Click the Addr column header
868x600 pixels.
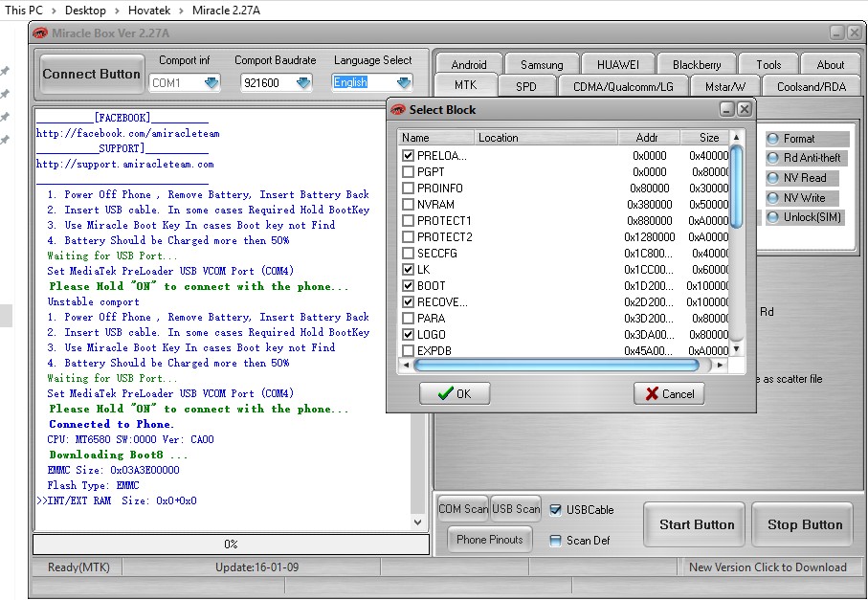(648, 138)
